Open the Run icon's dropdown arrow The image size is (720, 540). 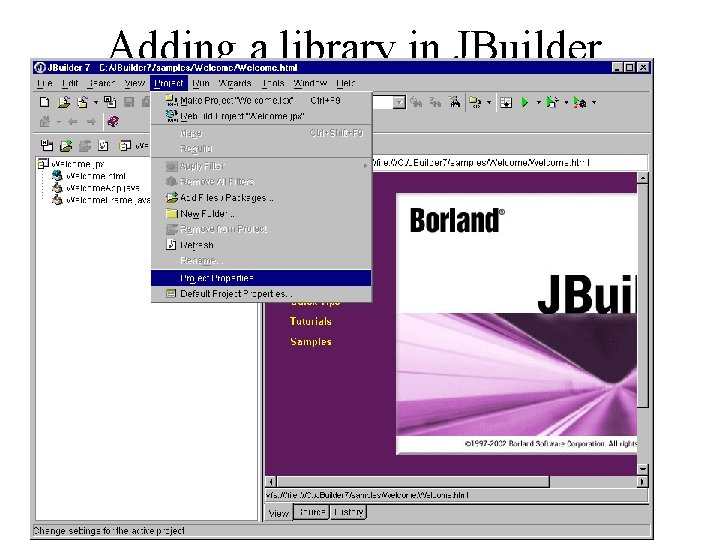(x=538, y=102)
